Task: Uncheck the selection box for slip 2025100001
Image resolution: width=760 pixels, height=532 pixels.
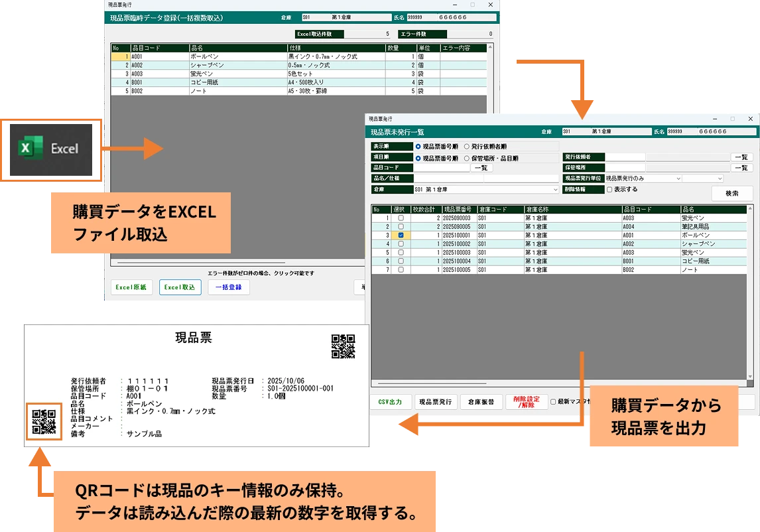Action: click(401, 235)
